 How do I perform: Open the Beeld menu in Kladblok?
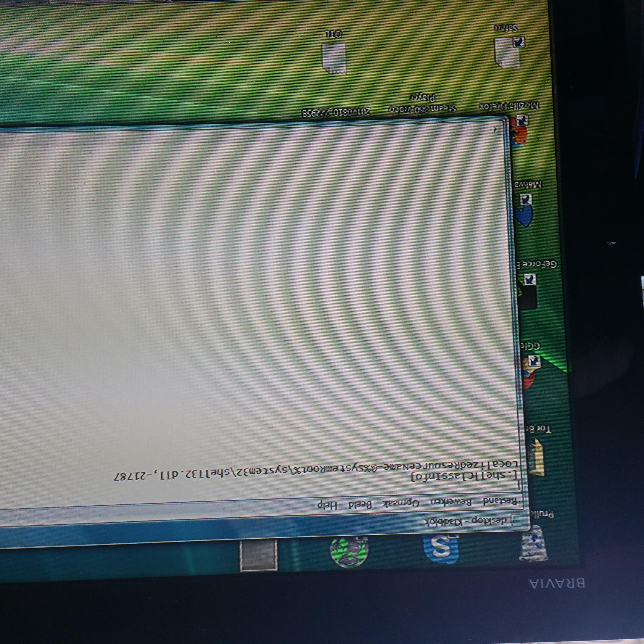tap(360, 504)
